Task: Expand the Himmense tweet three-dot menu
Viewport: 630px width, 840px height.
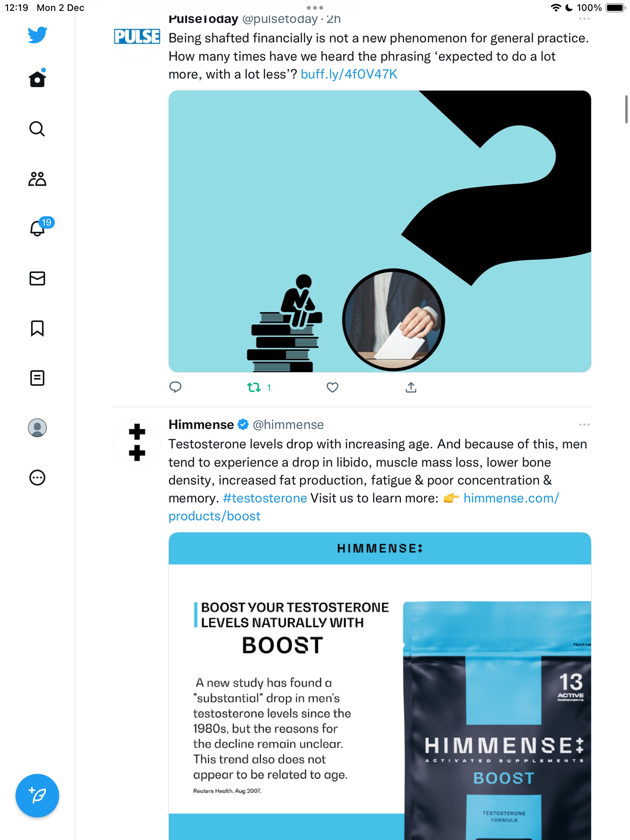Action: pyautogui.click(x=584, y=425)
